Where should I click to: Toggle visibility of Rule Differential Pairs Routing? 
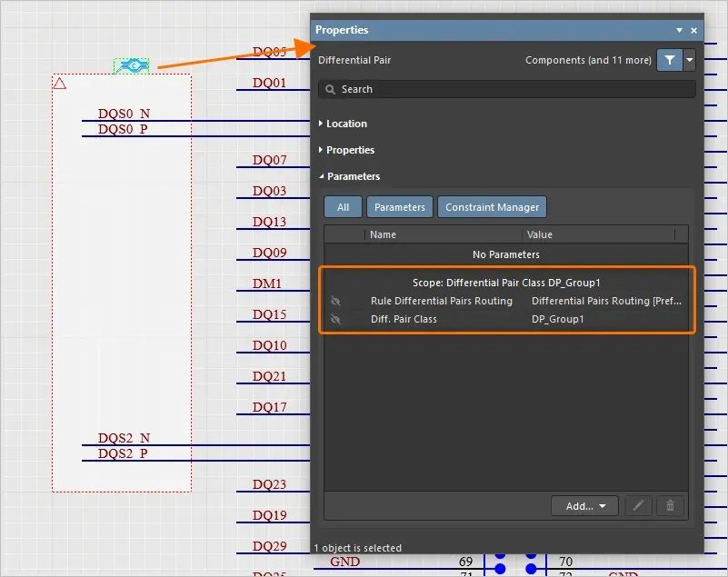(335, 301)
